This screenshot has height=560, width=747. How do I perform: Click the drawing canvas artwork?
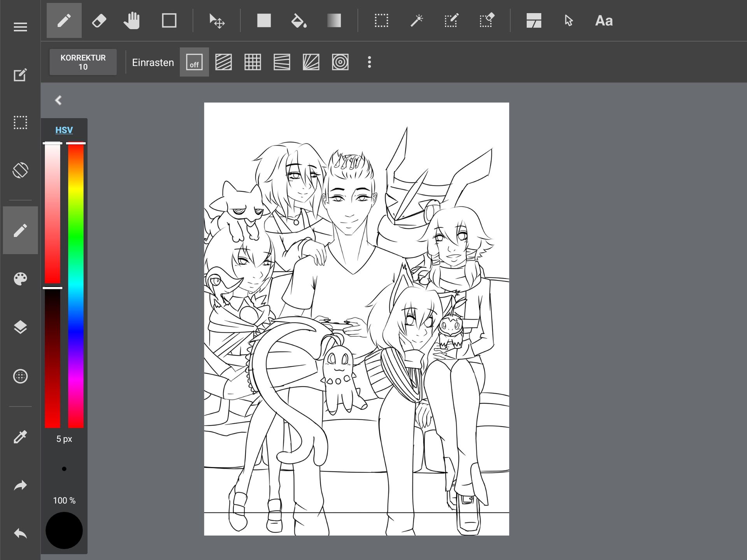tap(356, 319)
